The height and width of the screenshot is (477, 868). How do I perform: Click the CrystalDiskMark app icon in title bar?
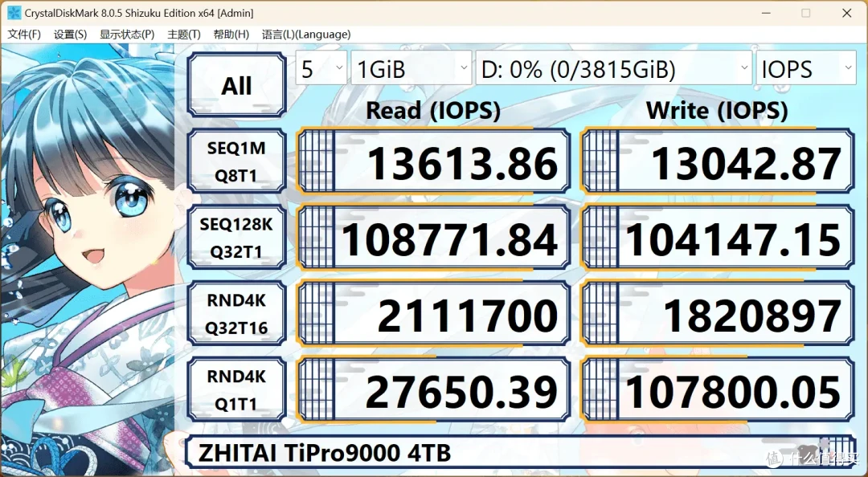14,13
